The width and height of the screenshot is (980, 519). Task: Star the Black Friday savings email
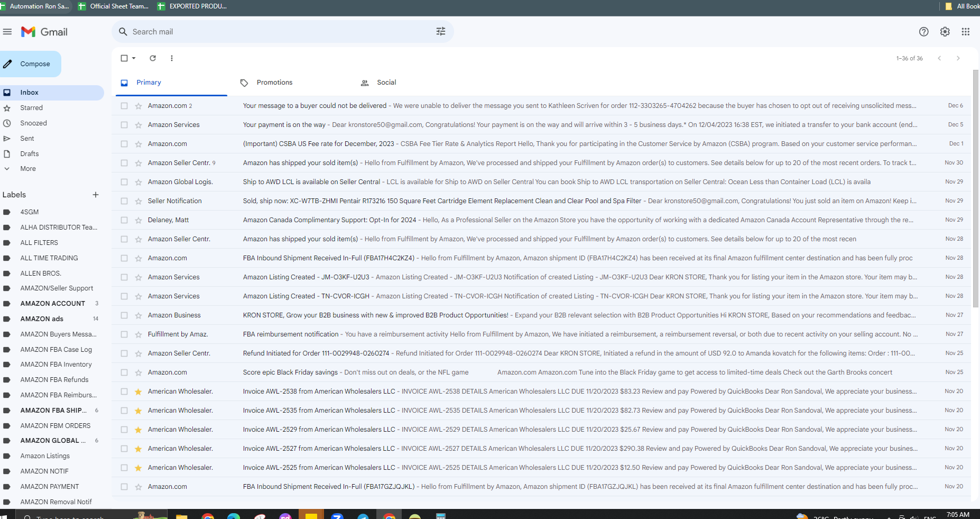[138, 372]
